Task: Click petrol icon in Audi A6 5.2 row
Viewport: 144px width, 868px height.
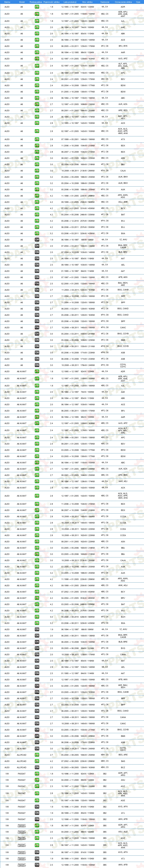Action: (x=37, y=233)
